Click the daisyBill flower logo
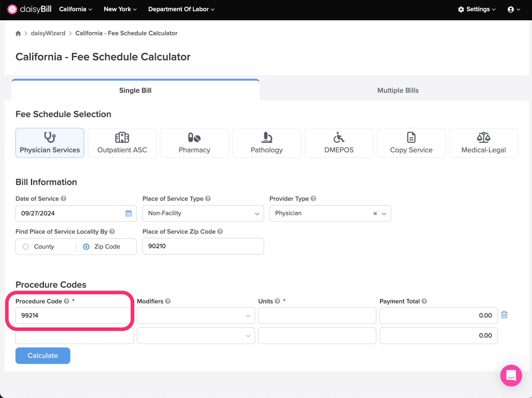Image resolution: width=532 pixels, height=398 pixels. [x=12, y=9]
